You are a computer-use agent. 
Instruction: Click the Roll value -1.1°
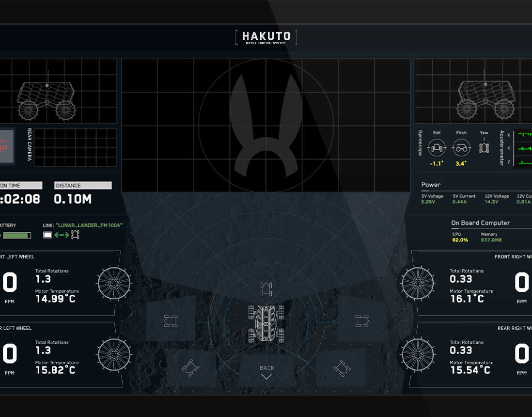pos(437,163)
